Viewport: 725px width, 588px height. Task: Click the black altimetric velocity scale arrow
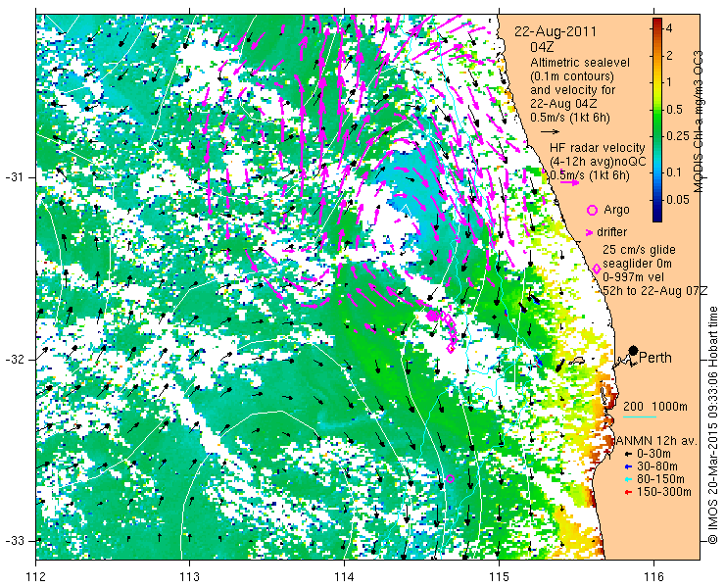(550, 132)
